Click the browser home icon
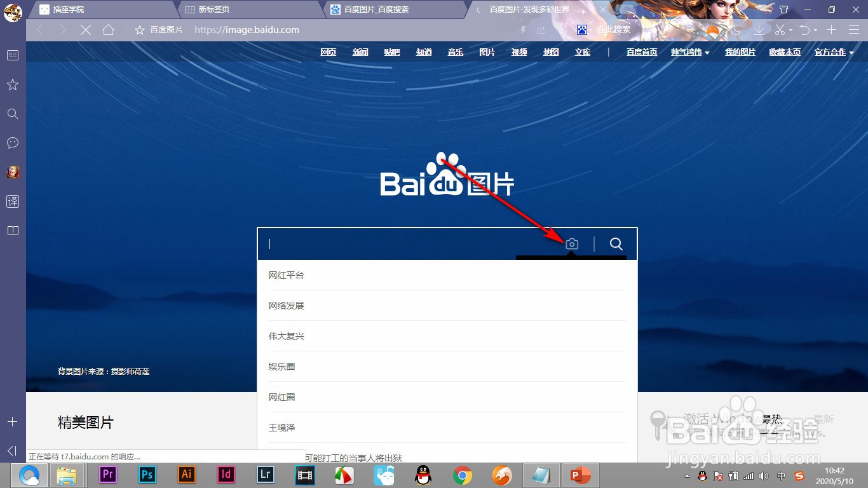This screenshot has width=868, height=488. [109, 30]
